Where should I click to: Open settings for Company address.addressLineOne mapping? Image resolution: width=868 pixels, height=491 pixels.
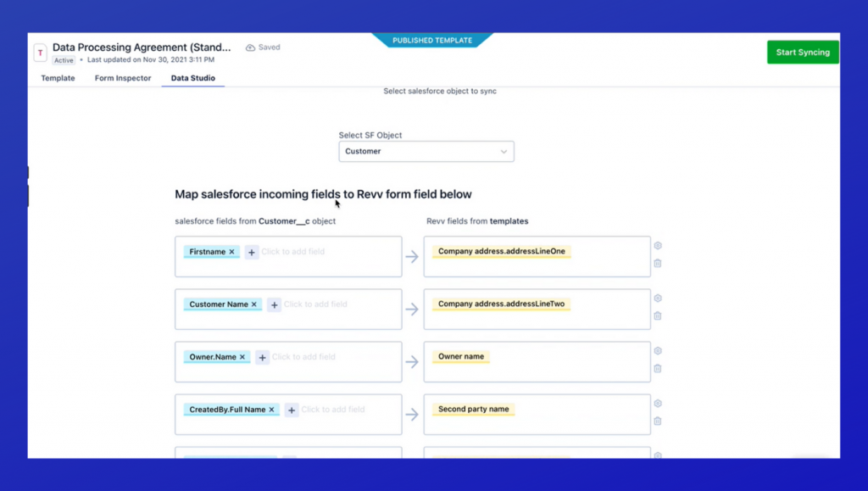click(658, 246)
